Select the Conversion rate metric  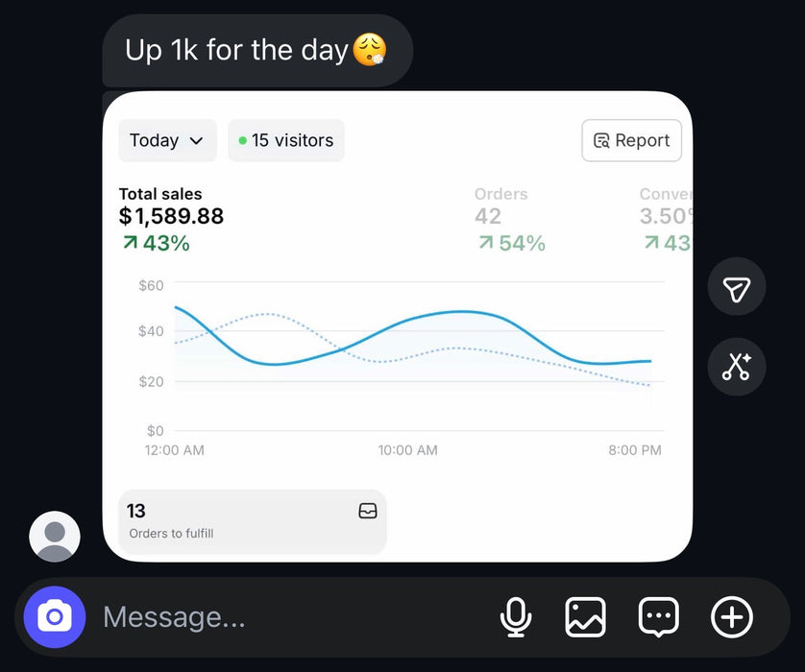click(665, 219)
